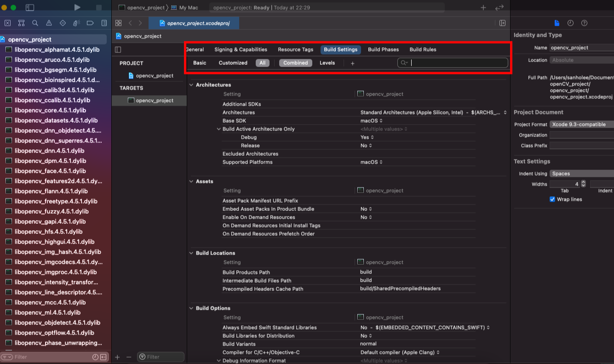The height and width of the screenshot is (364, 614).
Task: Collapse the Architectures section
Action: pos(191,85)
